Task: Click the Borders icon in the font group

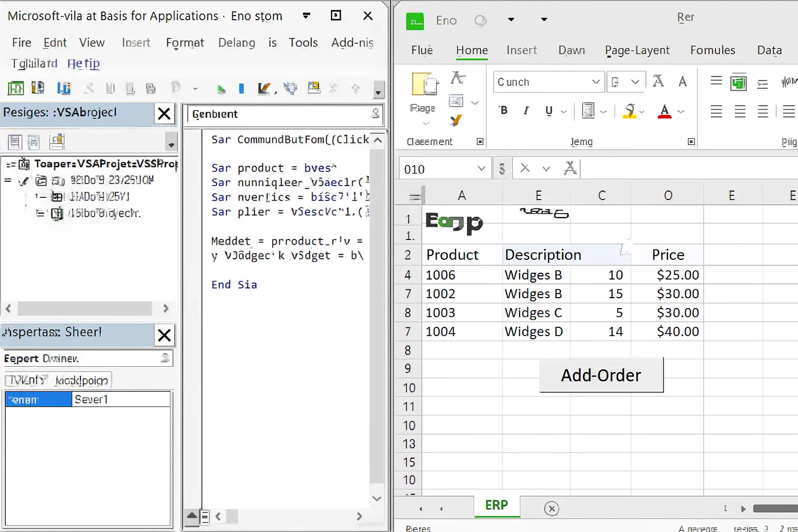Action: point(588,111)
